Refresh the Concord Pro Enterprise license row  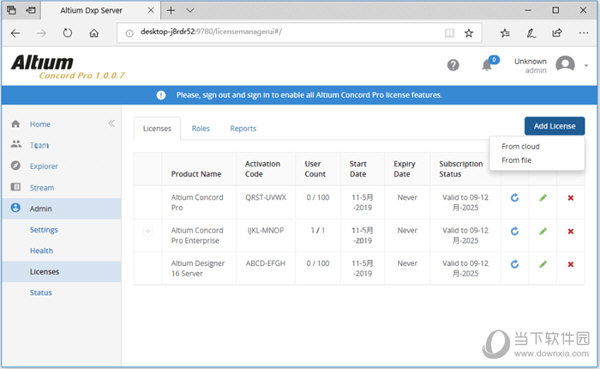pos(515,231)
